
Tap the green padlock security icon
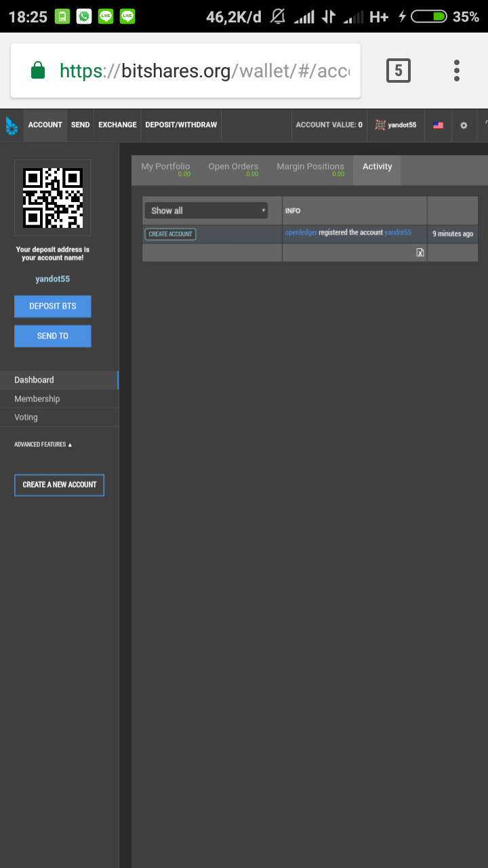point(38,70)
